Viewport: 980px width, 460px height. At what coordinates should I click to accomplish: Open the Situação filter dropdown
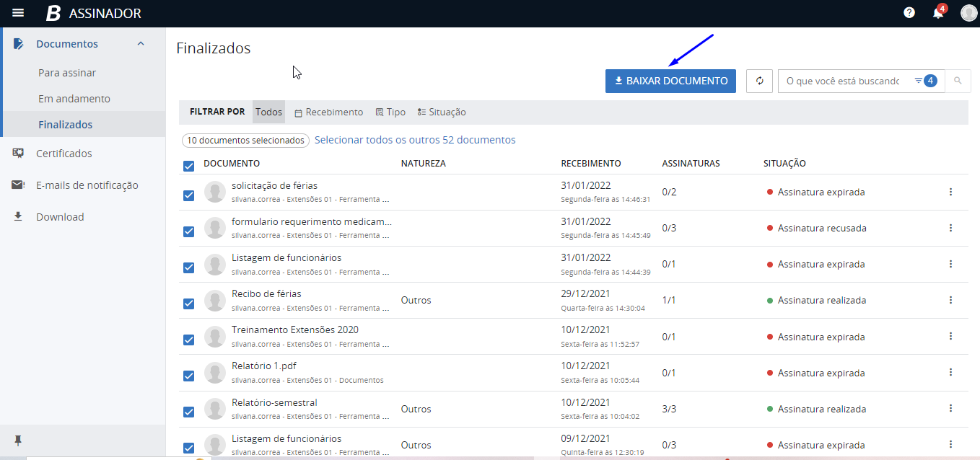[442, 112]
